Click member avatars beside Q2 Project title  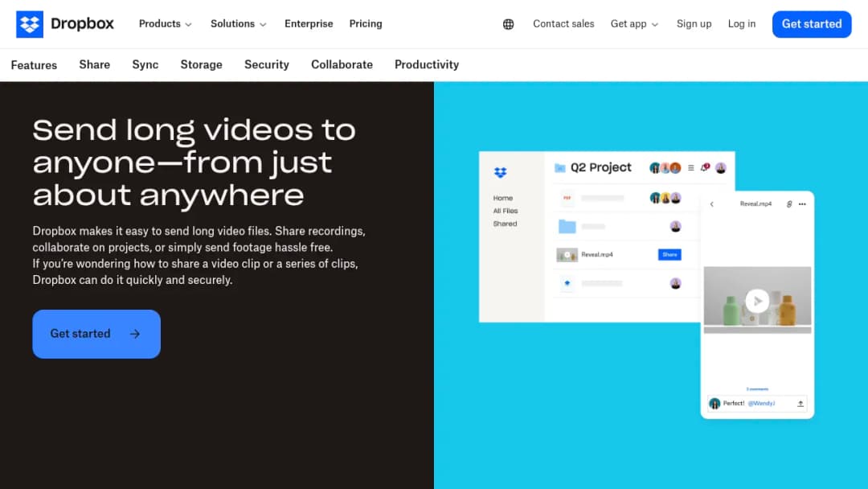[665, 168]
